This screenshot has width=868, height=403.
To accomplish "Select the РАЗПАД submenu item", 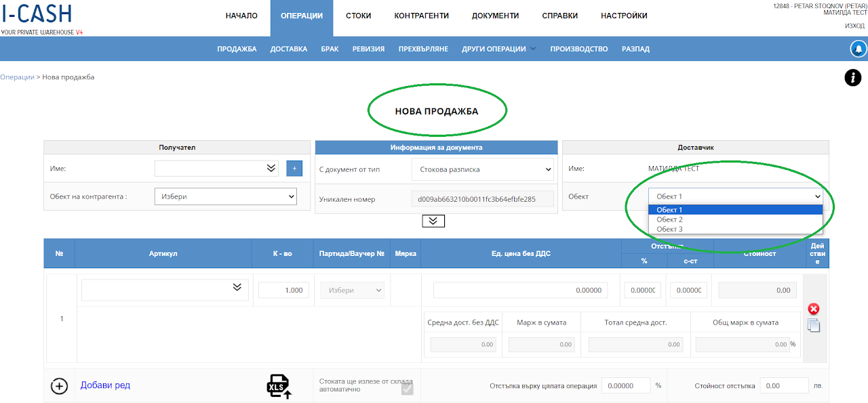I will pyautogui.click(x=635, y=49).
